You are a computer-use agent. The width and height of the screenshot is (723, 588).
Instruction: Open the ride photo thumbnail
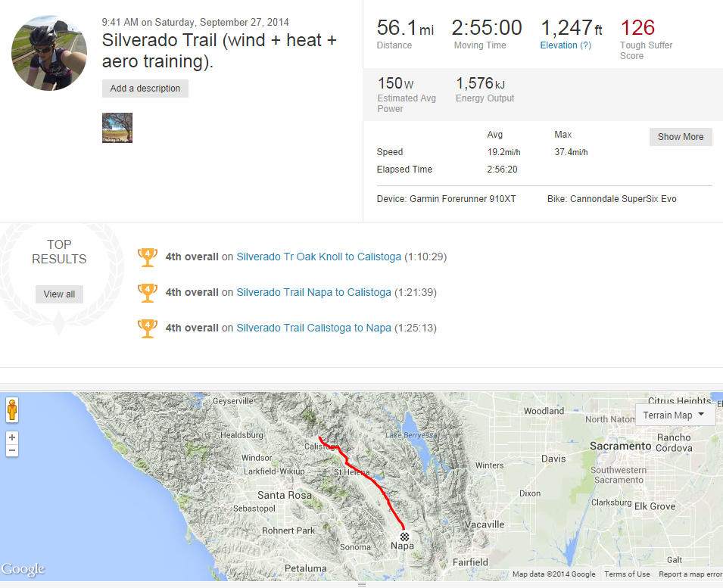(x=117, y=128)
